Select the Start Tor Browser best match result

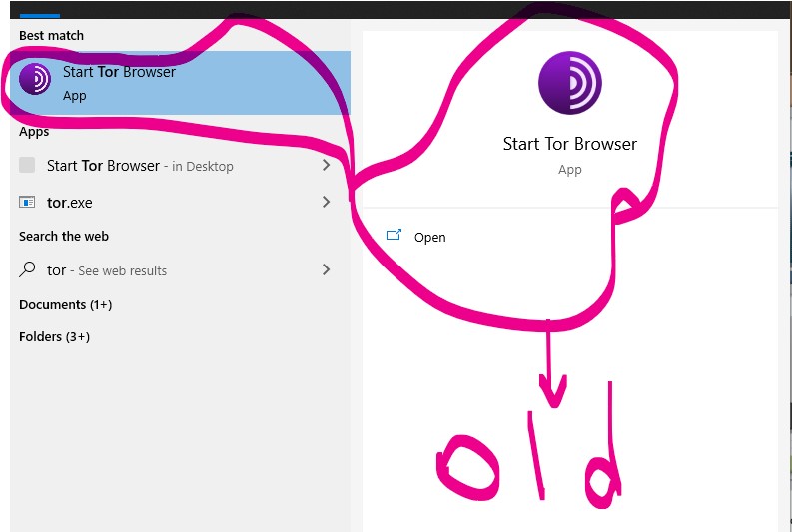click(180, 83)
